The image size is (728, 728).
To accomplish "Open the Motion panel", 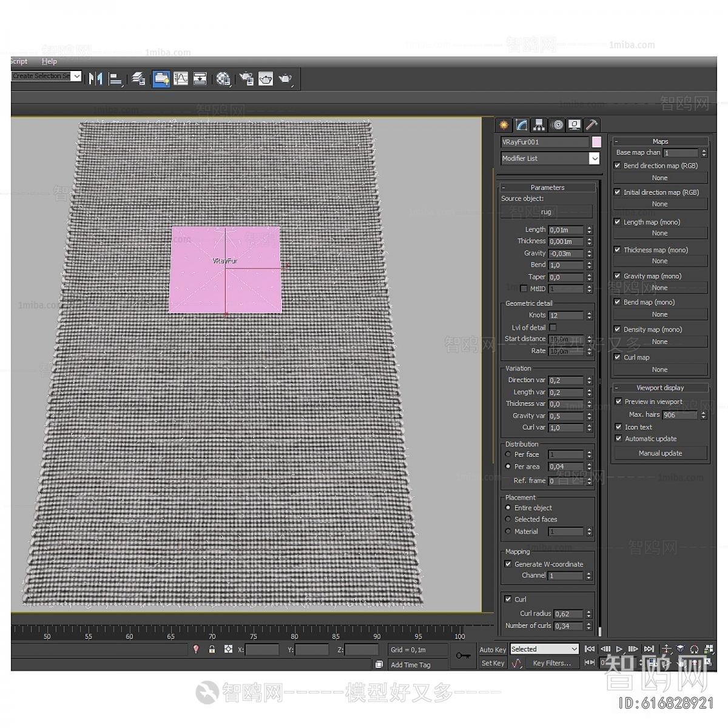I will click(x=557, y=125).
